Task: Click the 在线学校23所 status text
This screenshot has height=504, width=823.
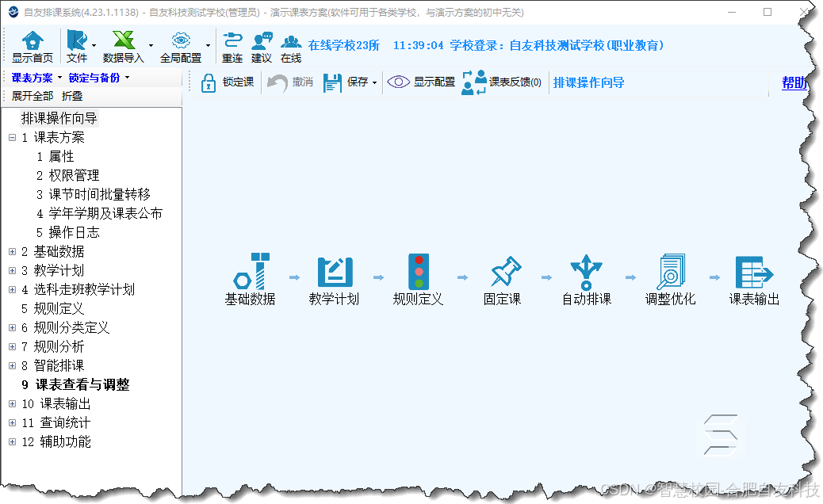Action: pos(344,46)
